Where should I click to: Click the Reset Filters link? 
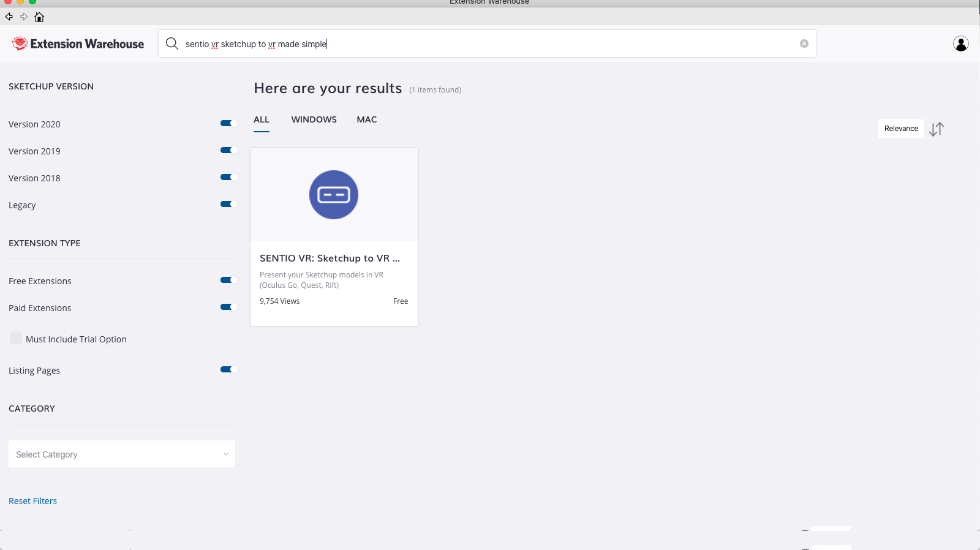coord(32,501)
